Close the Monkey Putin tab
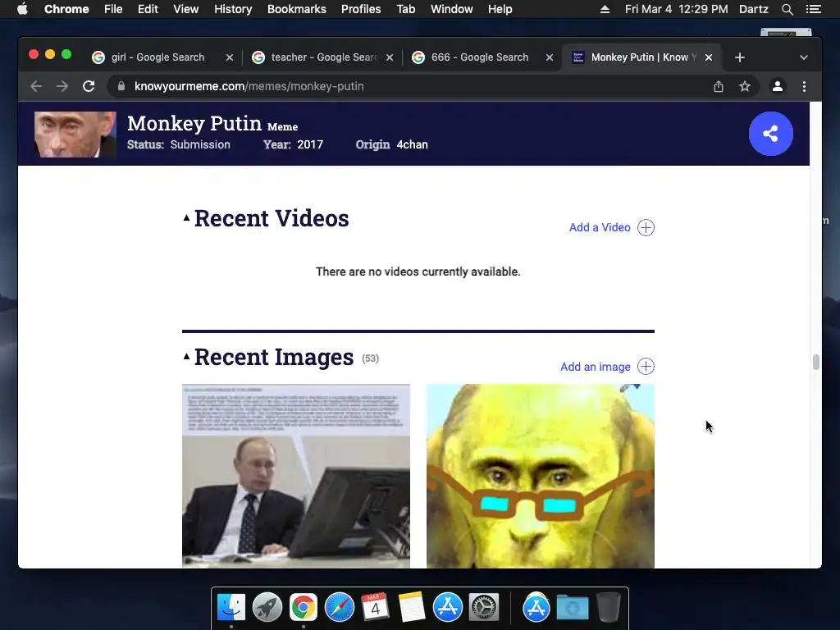840x630 pixels. pos(708,57)
